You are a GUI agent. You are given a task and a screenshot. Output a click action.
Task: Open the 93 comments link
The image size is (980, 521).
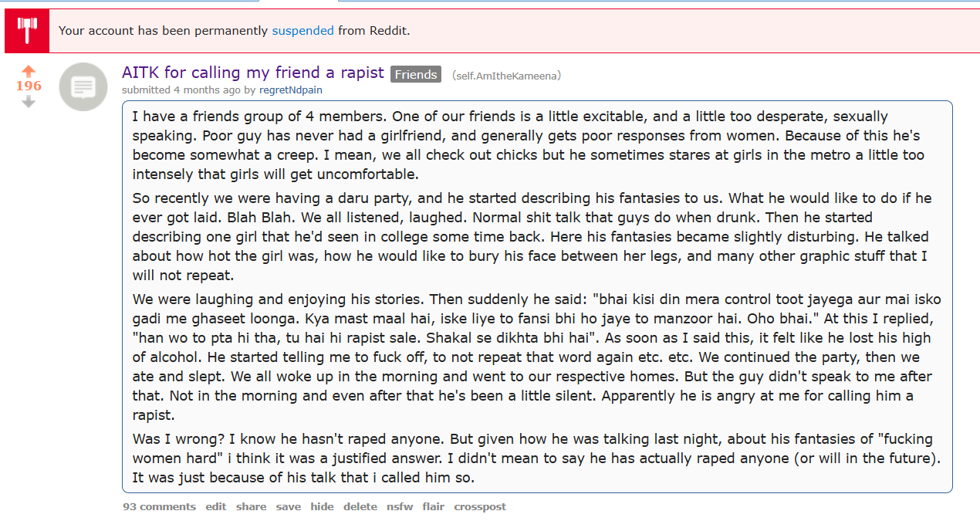pyautogui.click(x=159, y=507)
